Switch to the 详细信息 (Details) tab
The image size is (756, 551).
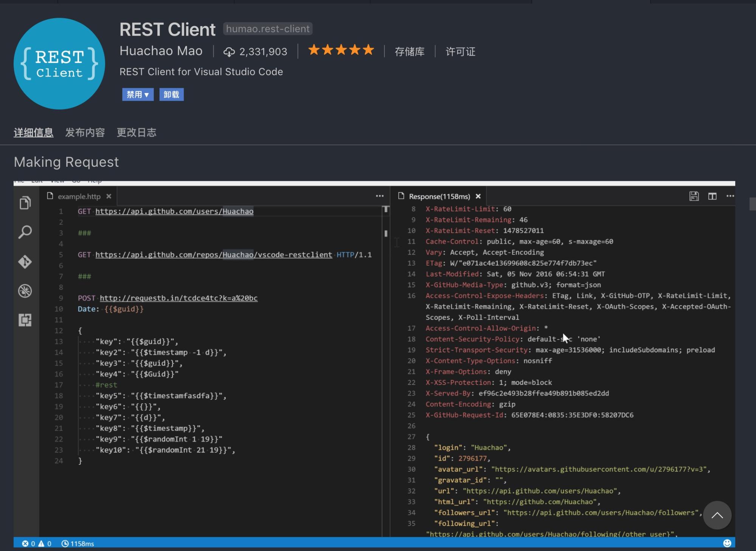[33, 132]
